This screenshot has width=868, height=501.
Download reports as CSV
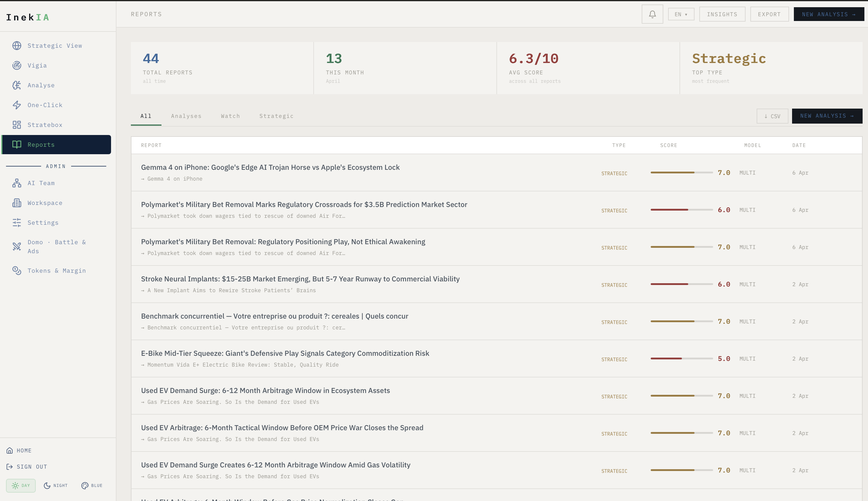point(772,116)
